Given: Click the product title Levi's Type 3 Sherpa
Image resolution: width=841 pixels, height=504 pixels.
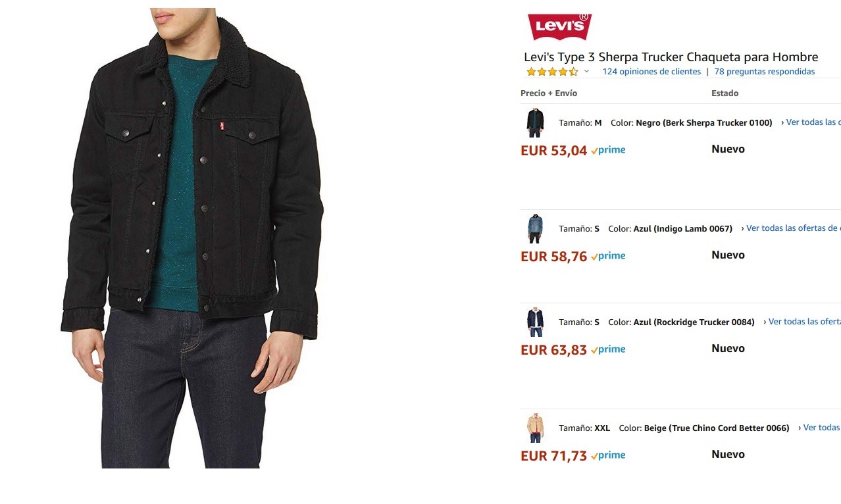Looking at the screenshot, I should point(671,57).
